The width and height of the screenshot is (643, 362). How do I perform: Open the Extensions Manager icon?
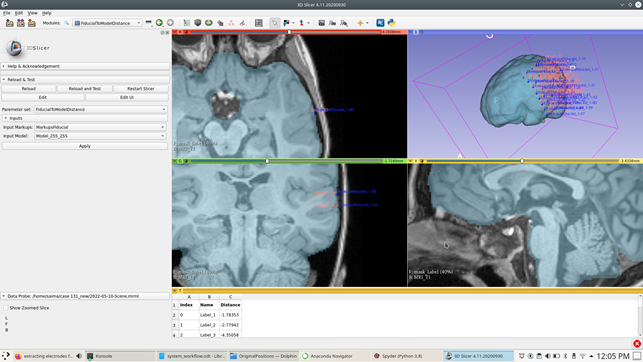380,23
